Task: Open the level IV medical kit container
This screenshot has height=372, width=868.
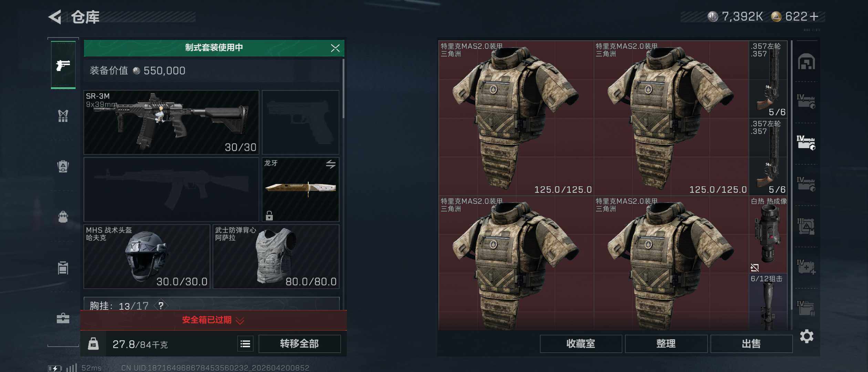Action: click(806, 267)
